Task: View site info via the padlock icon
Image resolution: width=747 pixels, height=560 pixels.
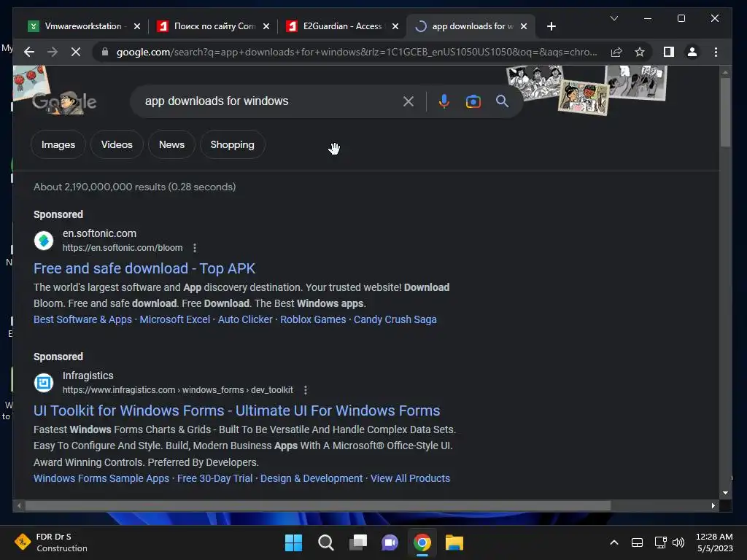Action: pos(105,52)
